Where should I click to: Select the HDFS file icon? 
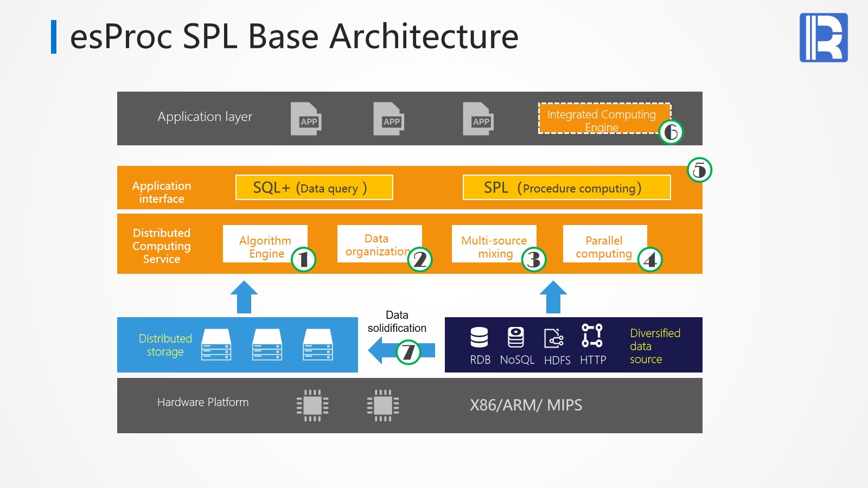click(553, 338)
